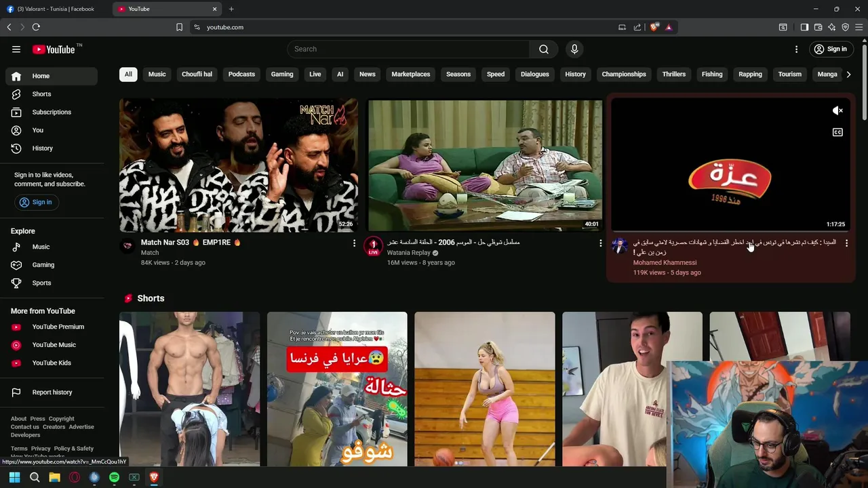The height and width of the screenshot is (488, 868).
Task: Unmute the previewing video
Action: [837, 110]
